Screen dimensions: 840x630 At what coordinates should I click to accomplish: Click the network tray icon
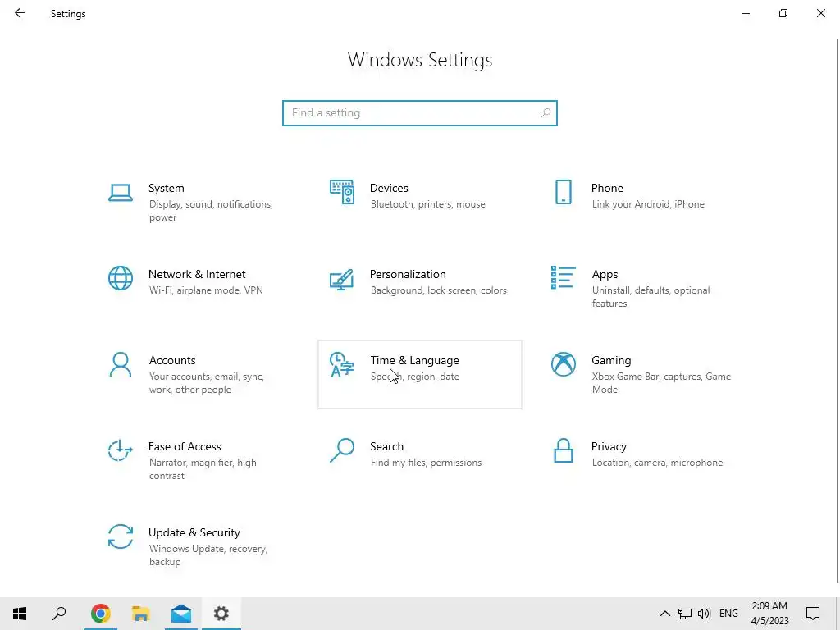pyautogui.click(x=685, y=614)
